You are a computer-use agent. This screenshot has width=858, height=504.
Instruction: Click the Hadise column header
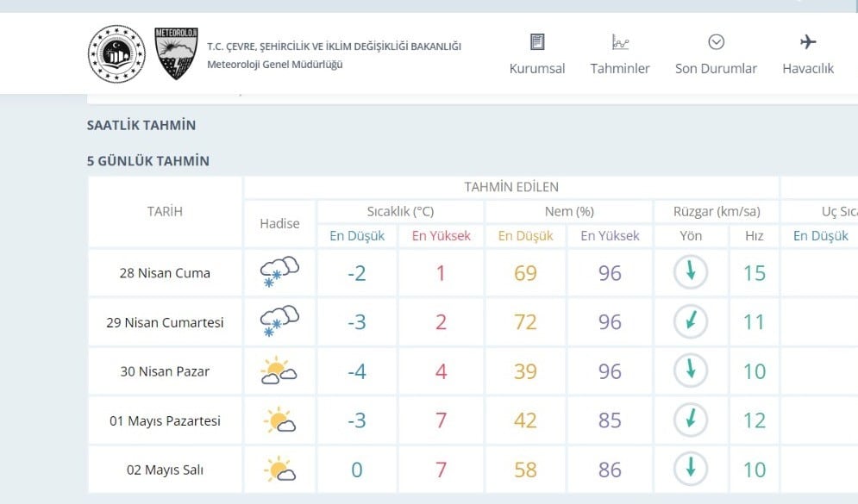pos(279,224)
